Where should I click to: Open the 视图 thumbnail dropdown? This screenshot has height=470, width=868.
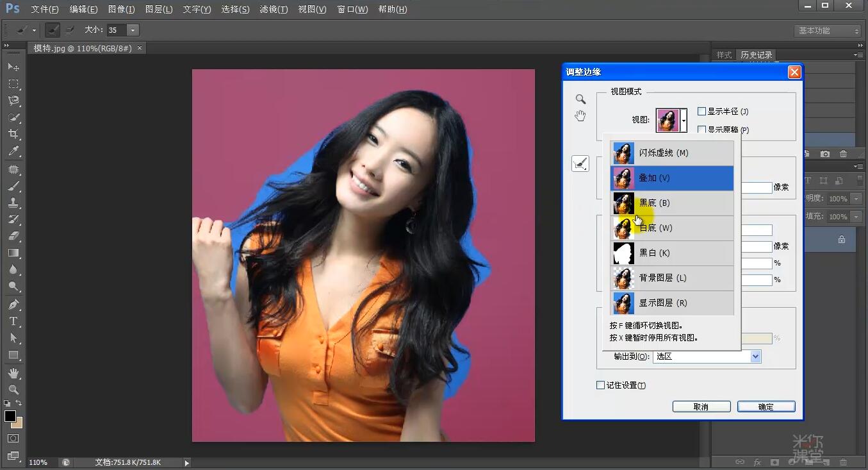[684, 121]
